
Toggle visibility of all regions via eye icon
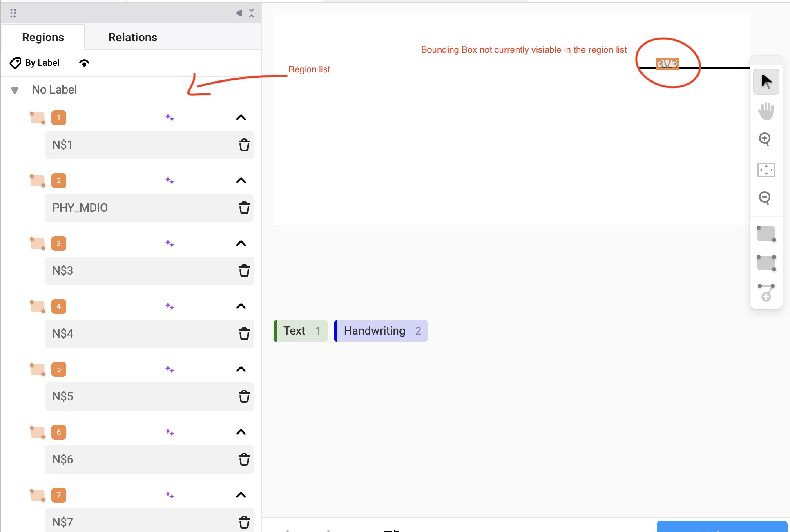[x=84, y=63]
